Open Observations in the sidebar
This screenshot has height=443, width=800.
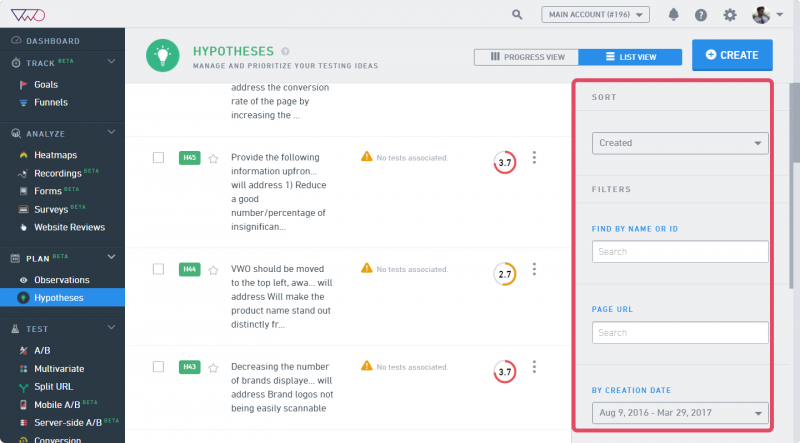pyautogui.click(x=61, y=280)
